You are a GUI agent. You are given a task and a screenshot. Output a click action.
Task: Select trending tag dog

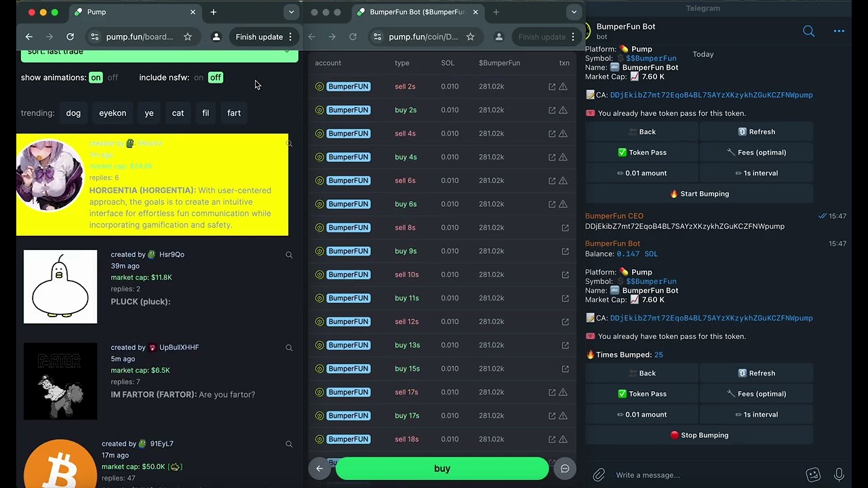[73, 113]
